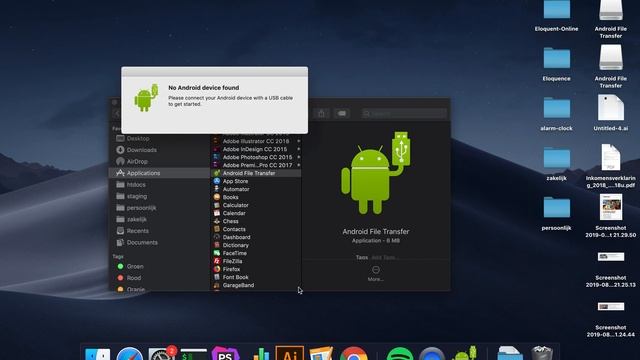The height and width of the screenshot is (360, 640).
Task: Open Finder from the Dock
Action: (97, 354)
